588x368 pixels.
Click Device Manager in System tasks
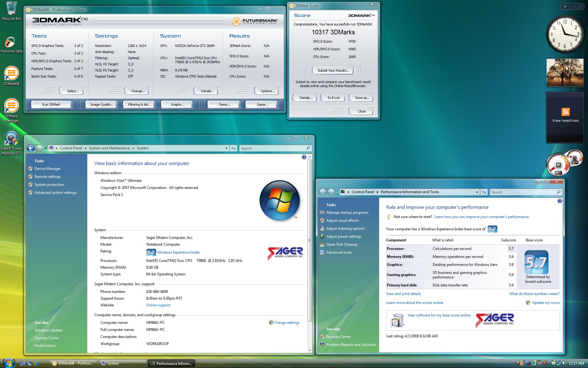click(47, 169)
